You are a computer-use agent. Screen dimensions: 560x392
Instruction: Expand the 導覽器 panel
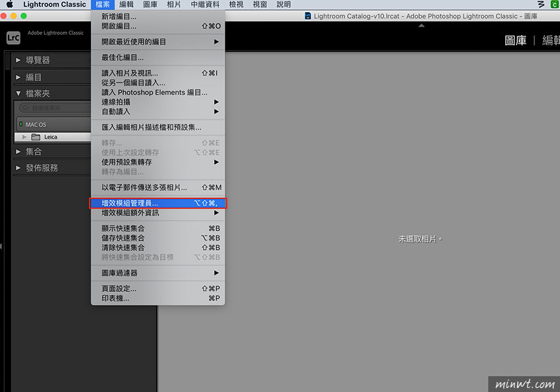[x=18, y=60]
